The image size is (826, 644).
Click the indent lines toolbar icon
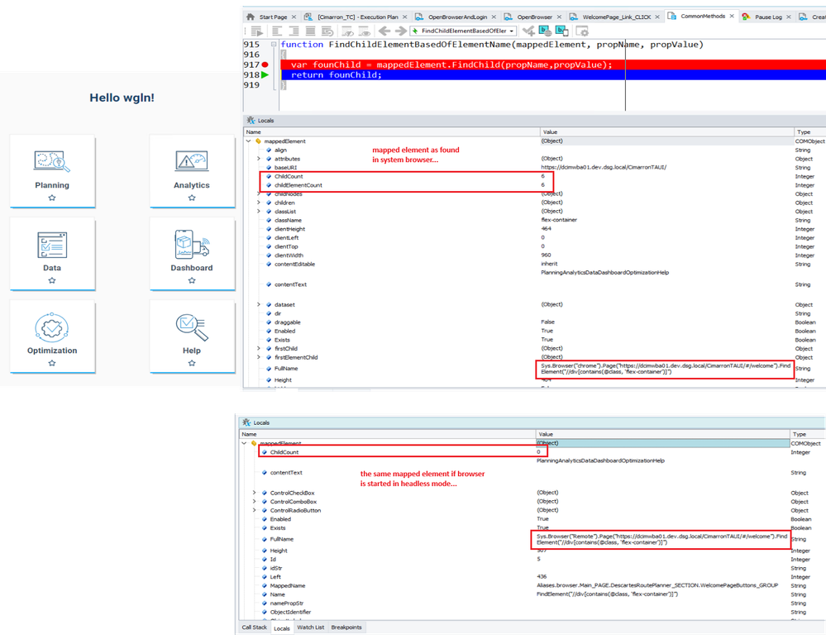[x=294, y=31]
